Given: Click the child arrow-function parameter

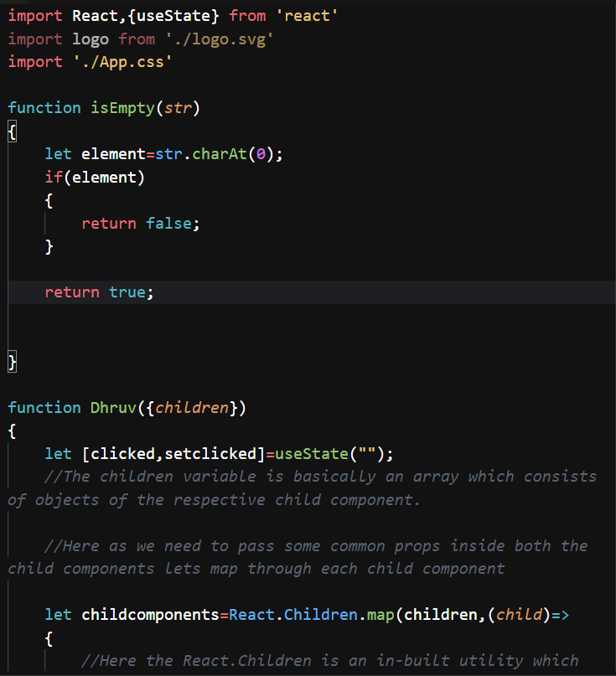Looking at the screenshot, I should pos(519,614).
